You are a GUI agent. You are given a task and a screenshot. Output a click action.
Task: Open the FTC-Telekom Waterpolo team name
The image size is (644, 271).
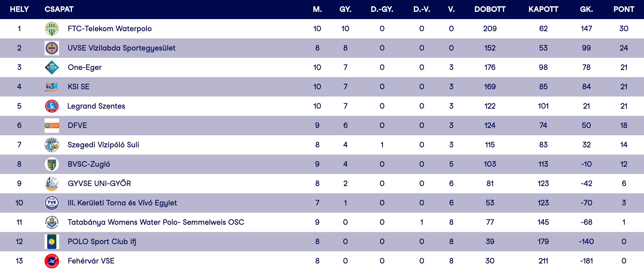pyautogui.click(x=110, y=29)
